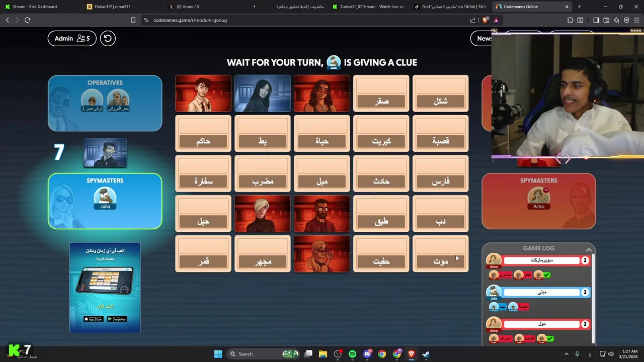Go back in browser history
The height and width of the screenshot is (362, 644).
click(x=8, y=20)
